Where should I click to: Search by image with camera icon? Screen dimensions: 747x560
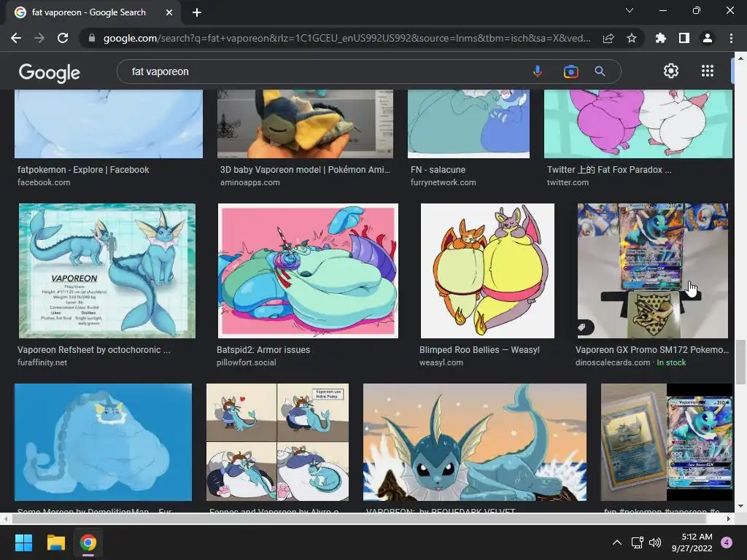(570, 71)
